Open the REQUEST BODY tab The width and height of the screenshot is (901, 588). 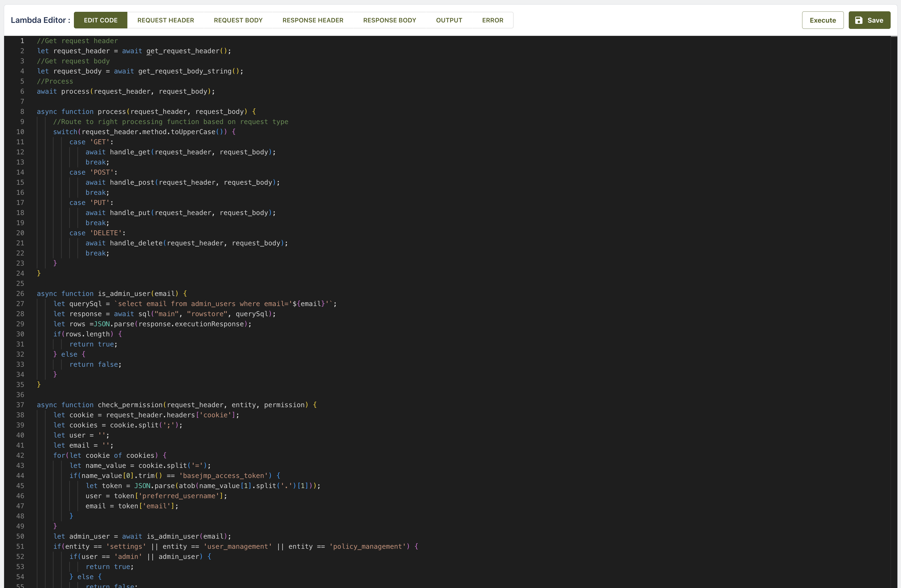coord(238,20)
